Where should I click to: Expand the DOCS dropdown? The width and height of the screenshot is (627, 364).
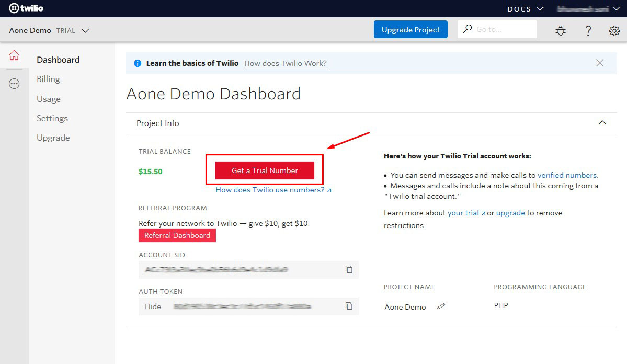(526, 8)
